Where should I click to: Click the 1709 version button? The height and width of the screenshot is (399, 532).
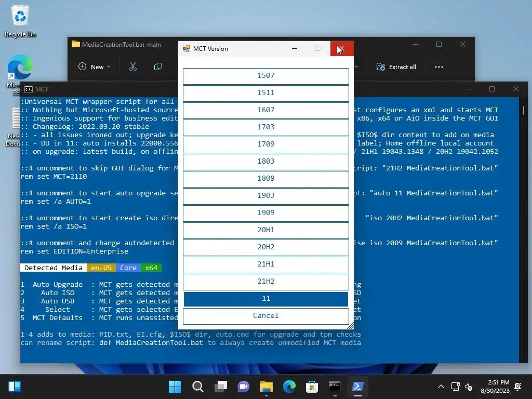tap(265, 144)
